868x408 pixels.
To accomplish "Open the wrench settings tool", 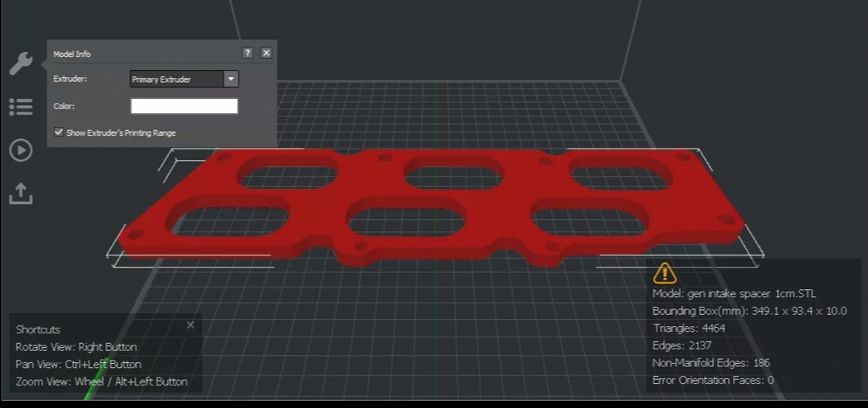I will click(21, 63).
